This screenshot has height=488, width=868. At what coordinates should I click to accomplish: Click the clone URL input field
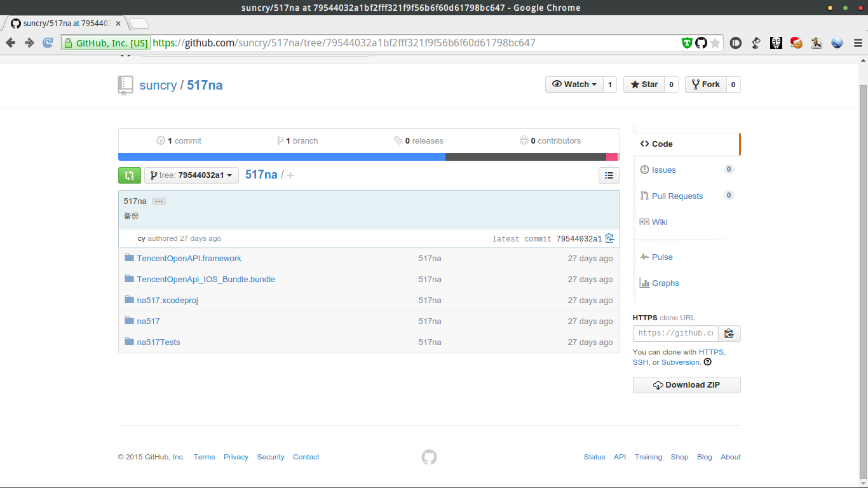tap(675, 334)
